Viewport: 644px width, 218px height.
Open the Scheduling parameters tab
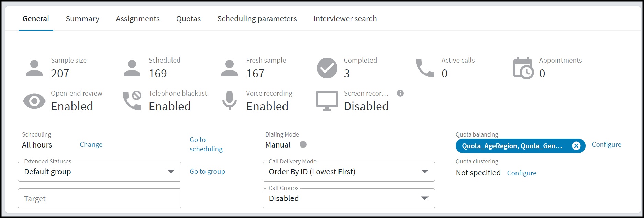click(257, 19)
